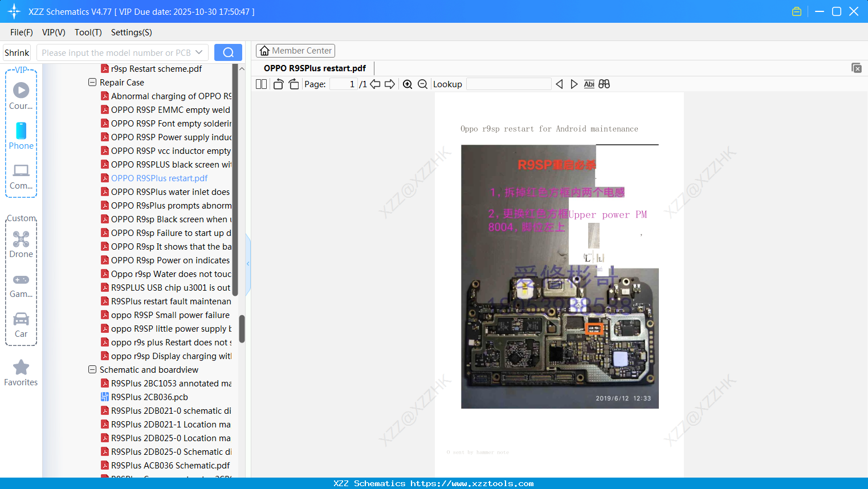
Task: Open oppo r9sp Display charging file
Action: (x=166, y=356)
